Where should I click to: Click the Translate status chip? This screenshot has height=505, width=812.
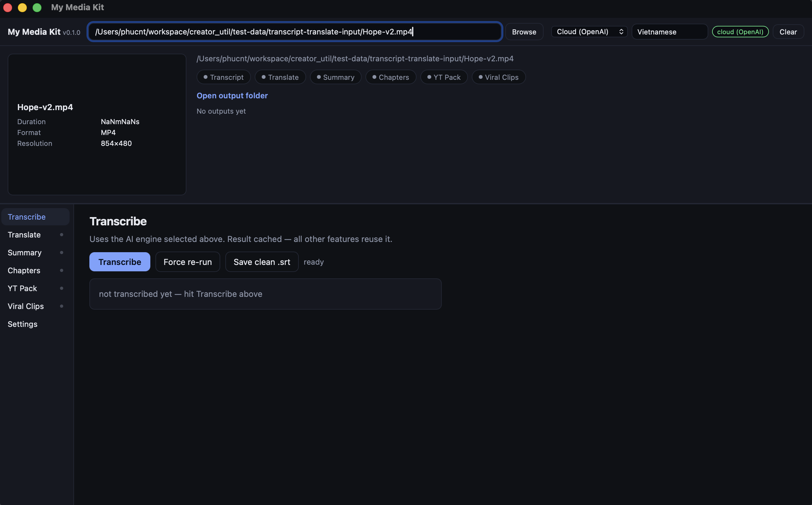pos(280,77)
